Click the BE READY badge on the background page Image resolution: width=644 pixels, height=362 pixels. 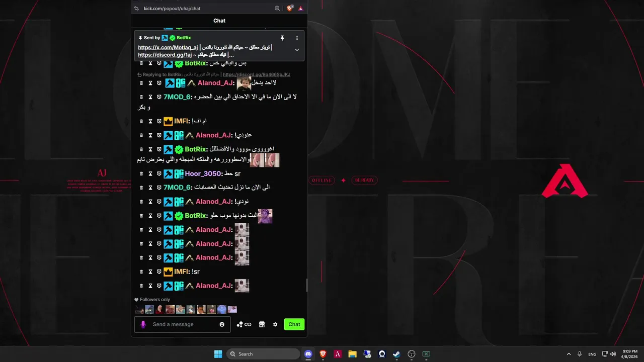click(365, 180)
